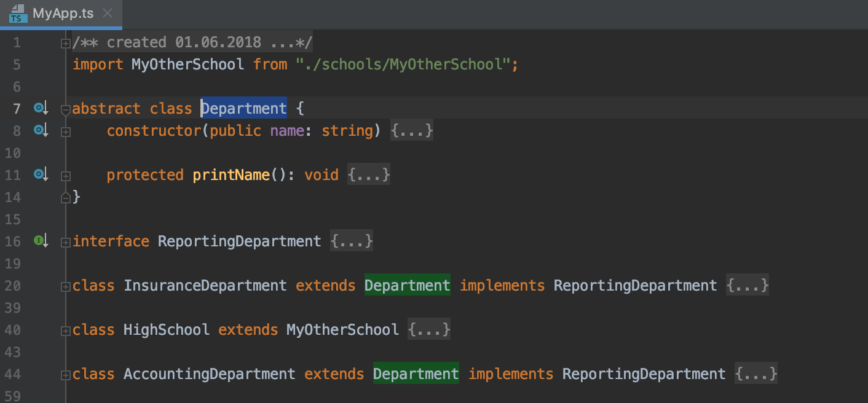This screenshot has width=868, height=403.
Task: Click the created 01.06.2018 comment text
Action: coord(192,42)
